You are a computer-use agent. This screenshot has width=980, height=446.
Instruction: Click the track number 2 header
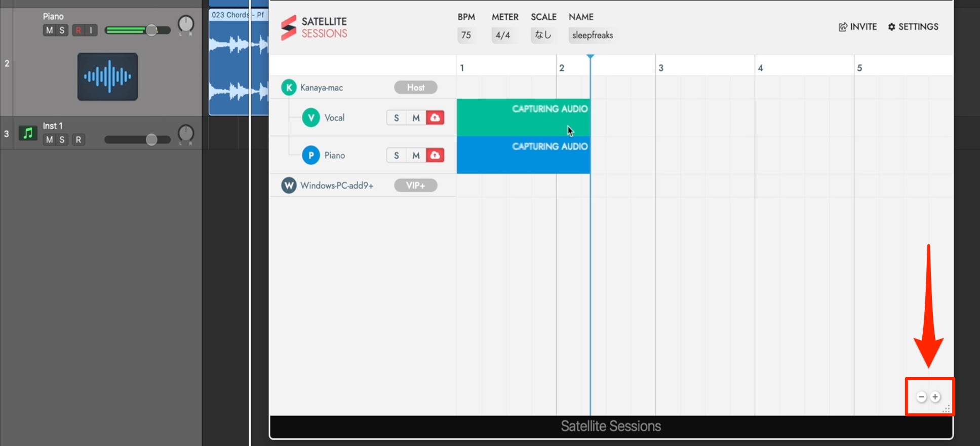[x=7, y=63]
